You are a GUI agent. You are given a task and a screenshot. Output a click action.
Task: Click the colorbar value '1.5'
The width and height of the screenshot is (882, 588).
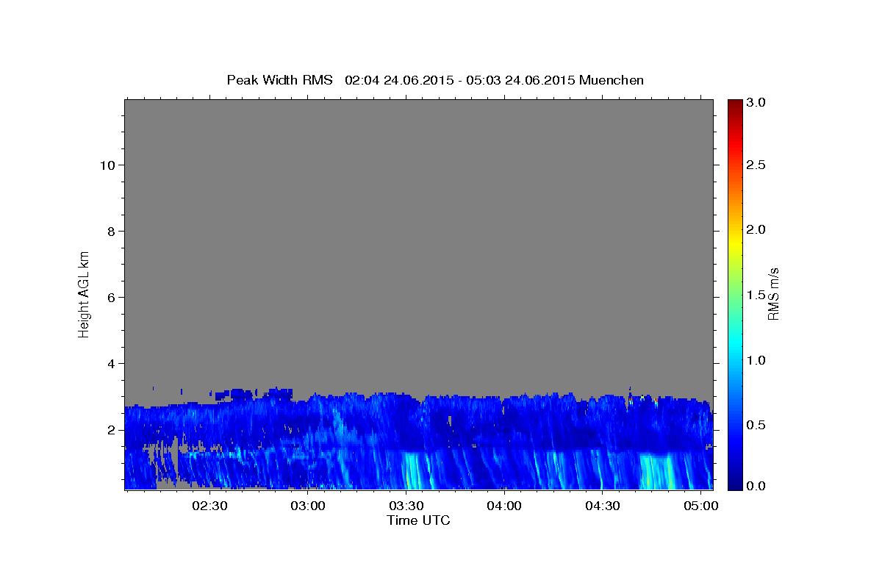coord(756,295)
